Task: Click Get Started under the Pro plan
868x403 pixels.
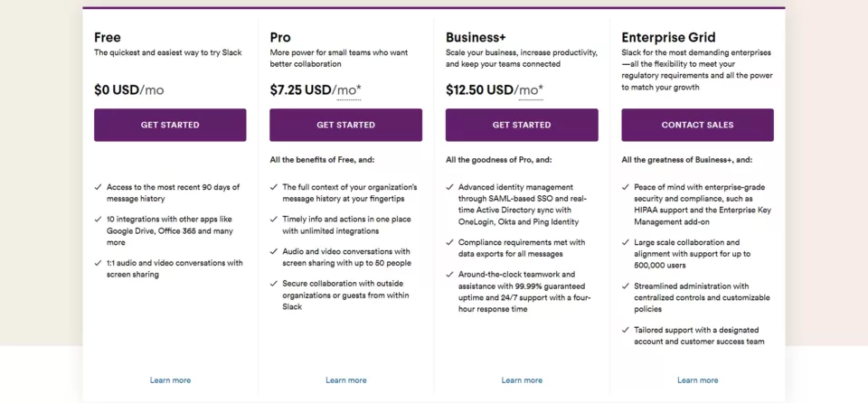Action: [x=345, y=125]
